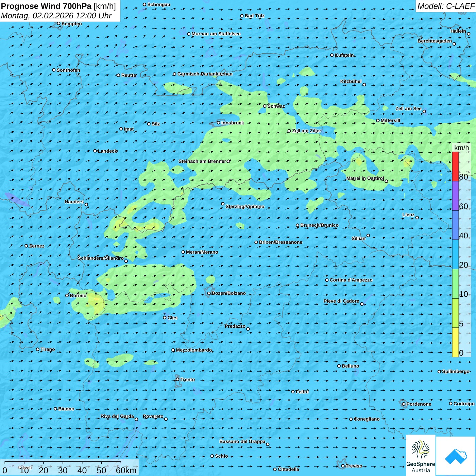Click the Meran/Merano label
Viewport: 476px width, 476px height.
click(202, 252)
